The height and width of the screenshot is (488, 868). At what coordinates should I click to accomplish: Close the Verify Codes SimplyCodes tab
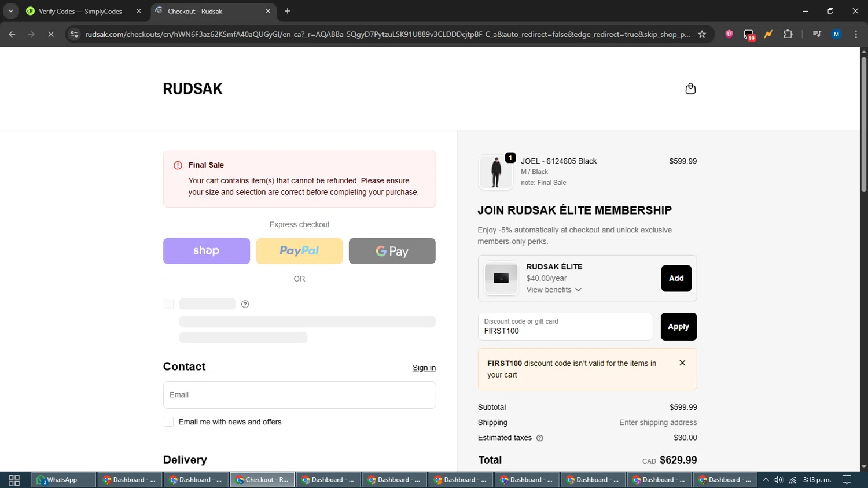click(x=139, y=11)
